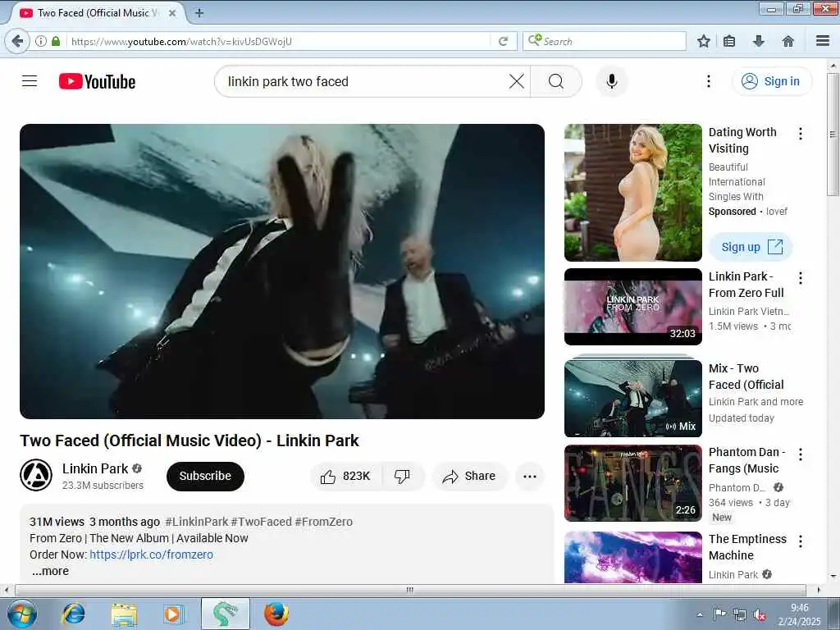Image resolution: width=840 pixels, height=630 pixels.
Task: Click the #TwoFaced hashtag
Action: coord(262,522)
